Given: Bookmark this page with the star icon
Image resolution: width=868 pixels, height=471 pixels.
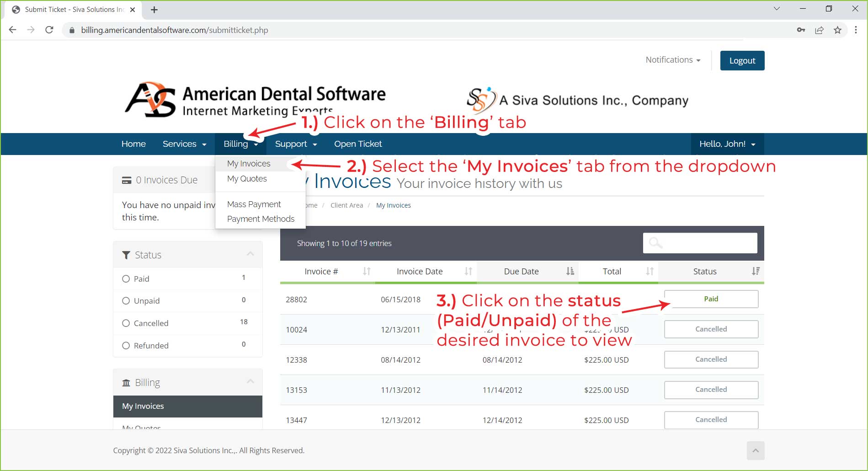Looking at the screenshot, I should (x=837, y=30).
